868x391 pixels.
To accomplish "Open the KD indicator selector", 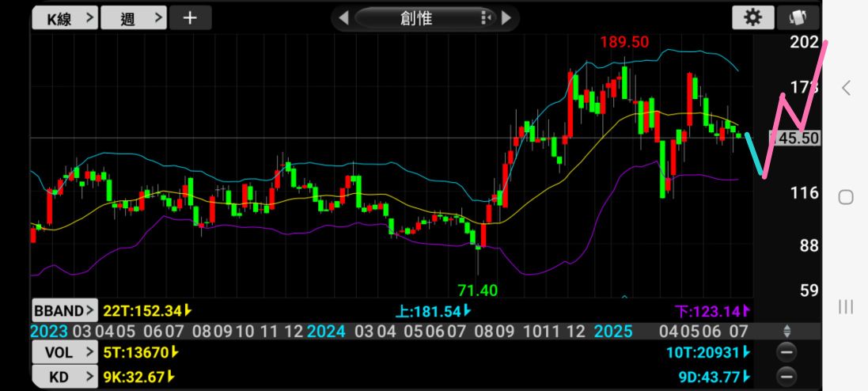I will (x=65, y=378).
